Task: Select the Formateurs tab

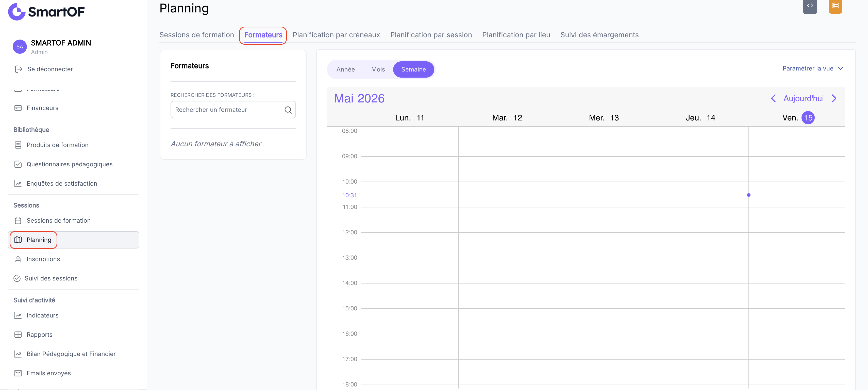Action: point(263,35)
